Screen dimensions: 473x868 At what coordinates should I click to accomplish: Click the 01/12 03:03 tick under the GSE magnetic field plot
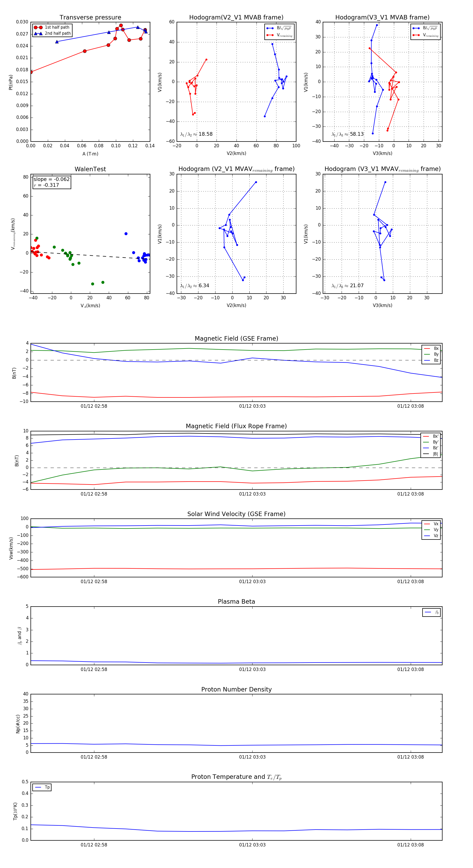(252, 406)
